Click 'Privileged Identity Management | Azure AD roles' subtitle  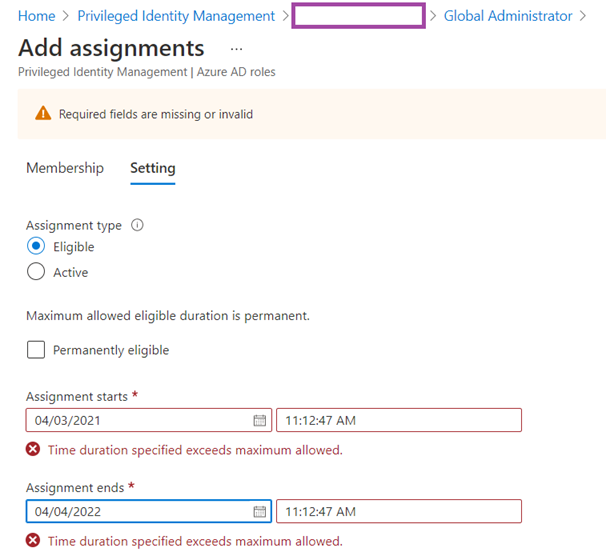[x=147, y=72]
